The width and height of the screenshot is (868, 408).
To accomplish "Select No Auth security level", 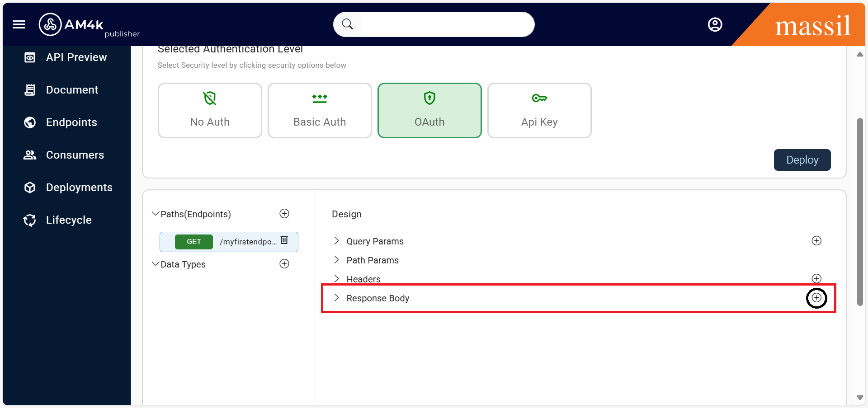I will [210, 111].
